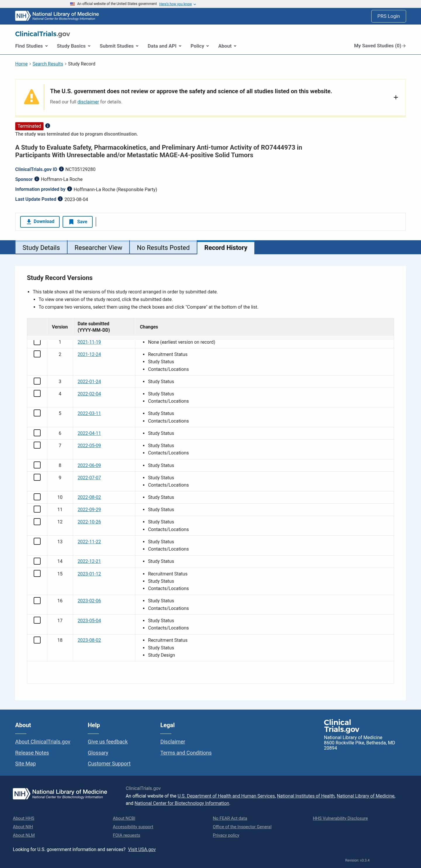Check the box for version 17
The width and height of the screenshot is (421, 868).
pos(37,620)
